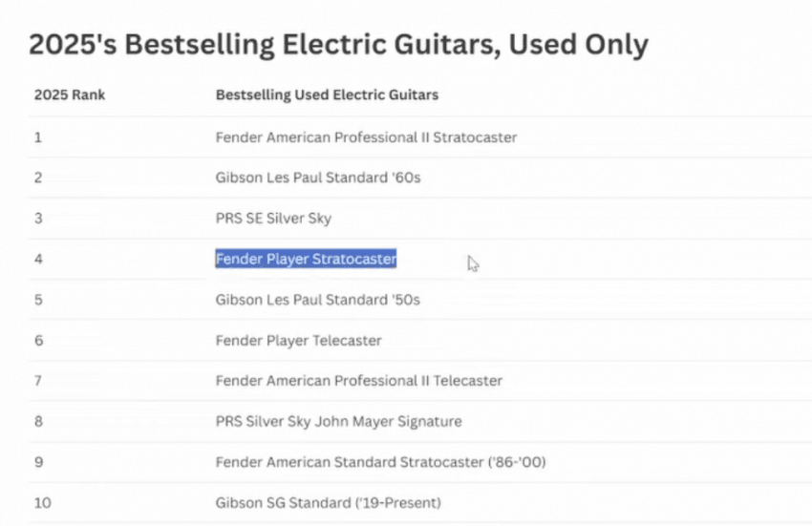Viewport: 812px width, 526px height.
Task: Click rank number 4 cell
Action: (x=38, y=259)
